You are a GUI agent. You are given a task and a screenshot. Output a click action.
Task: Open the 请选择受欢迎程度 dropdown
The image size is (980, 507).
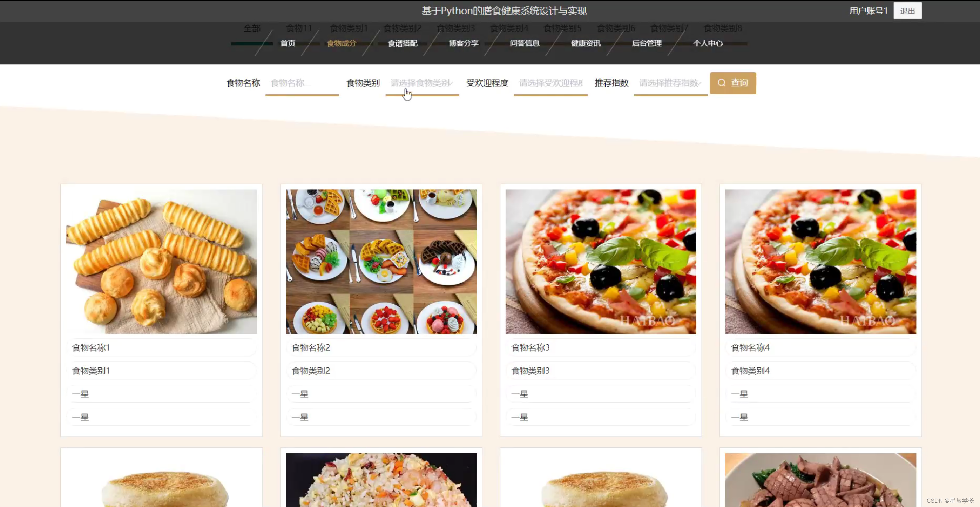pos(550,83)
